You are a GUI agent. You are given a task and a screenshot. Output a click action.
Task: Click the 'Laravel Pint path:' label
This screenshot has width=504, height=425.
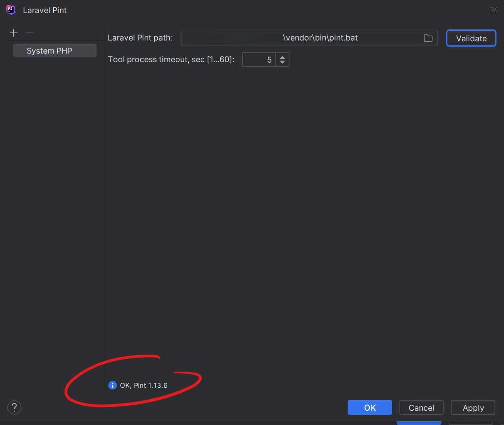tap(140, 38)
